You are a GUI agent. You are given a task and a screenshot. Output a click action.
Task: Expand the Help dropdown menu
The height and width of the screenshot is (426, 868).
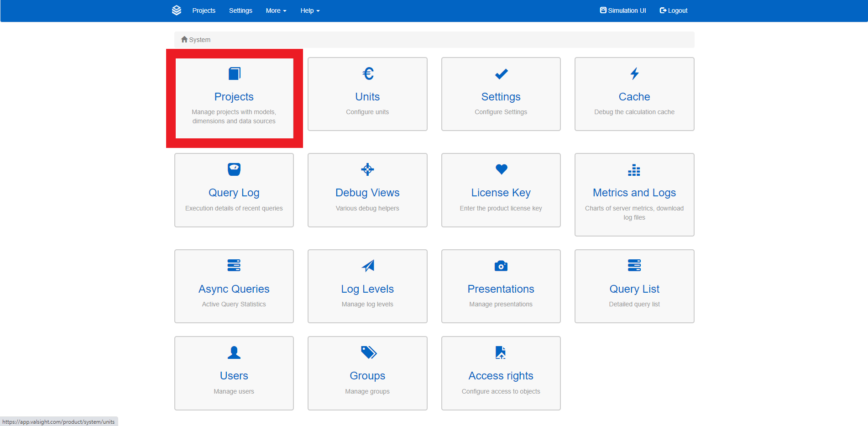[x=310, y=11]
